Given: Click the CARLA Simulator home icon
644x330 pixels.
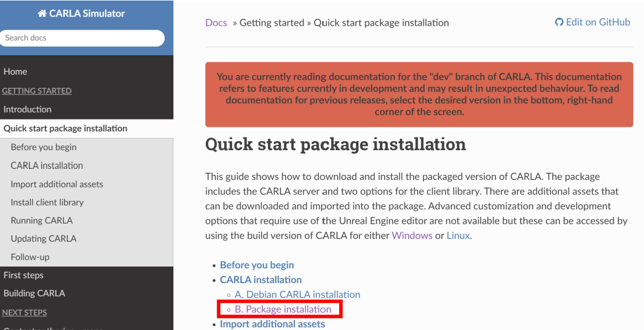Looking at the screenshot, I should [x=42, y=14].
